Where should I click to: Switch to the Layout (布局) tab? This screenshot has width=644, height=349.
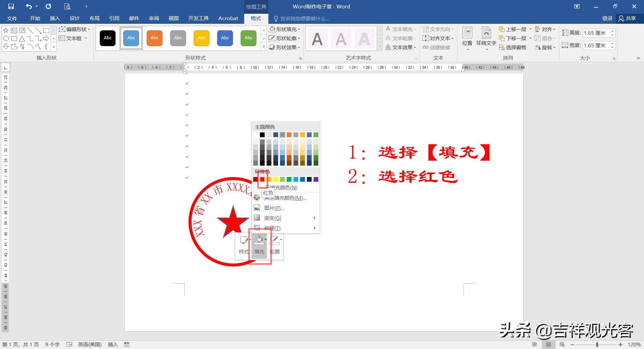point(94,18)
